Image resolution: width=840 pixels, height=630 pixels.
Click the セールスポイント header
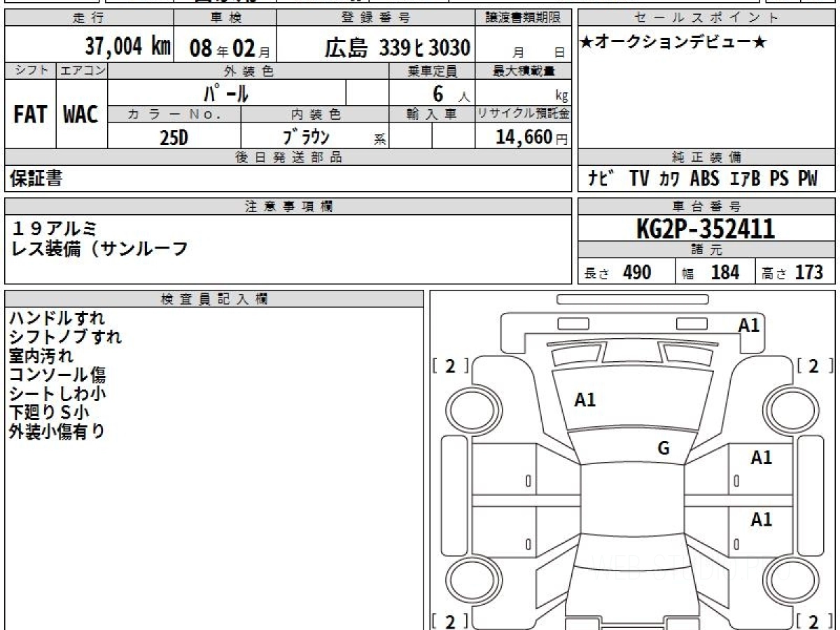point(707,18)
